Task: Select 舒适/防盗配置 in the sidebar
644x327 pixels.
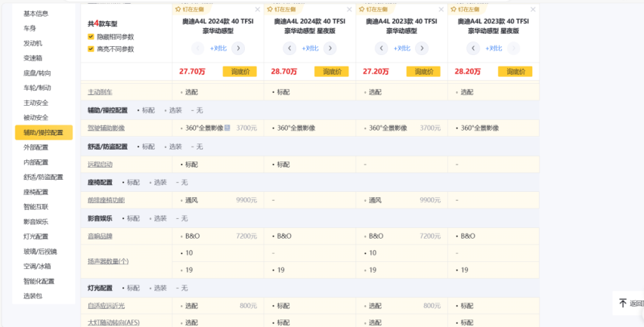Action: point(43,177)
